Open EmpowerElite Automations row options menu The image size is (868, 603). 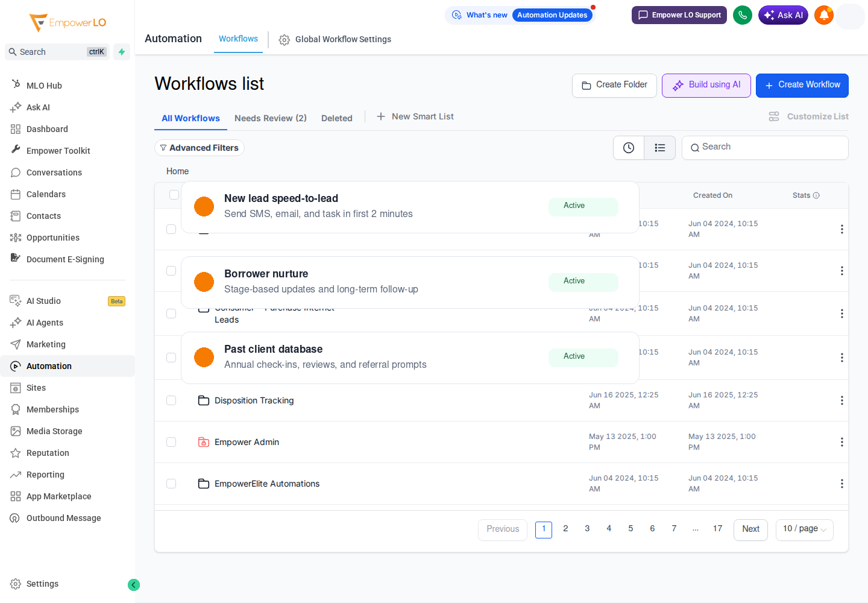pyautogui.click(x=842, y=484)
